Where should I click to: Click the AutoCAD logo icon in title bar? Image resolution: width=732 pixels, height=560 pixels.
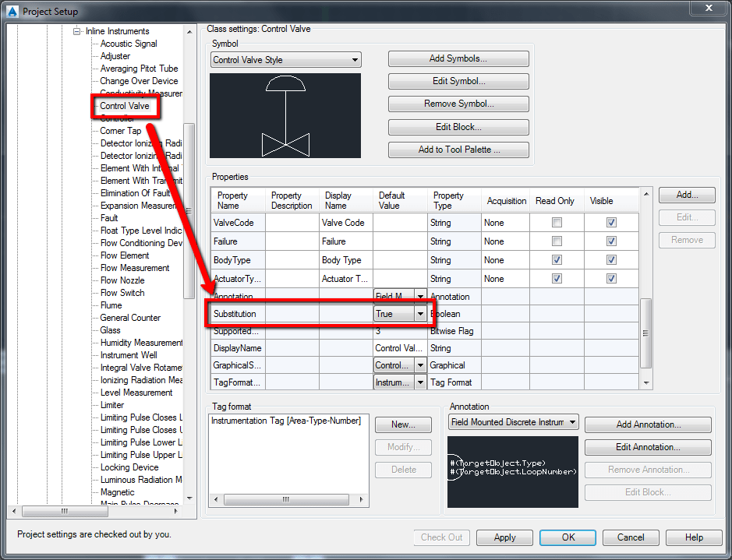(12, 11)
